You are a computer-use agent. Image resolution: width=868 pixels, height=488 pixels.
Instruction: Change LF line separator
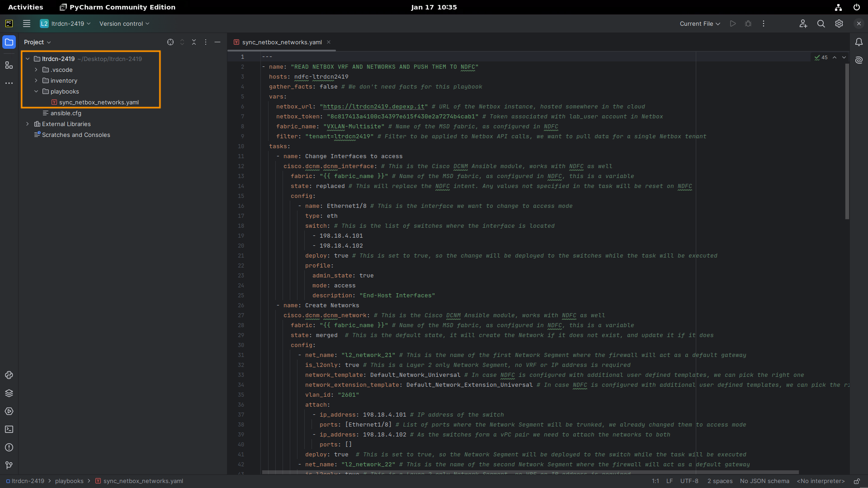(x=670, y=481)
